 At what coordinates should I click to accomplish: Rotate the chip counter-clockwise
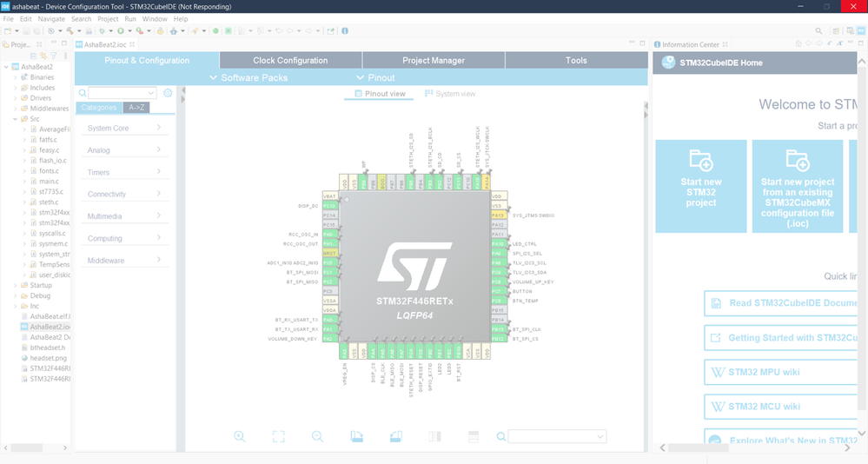[x=396, y=436]
